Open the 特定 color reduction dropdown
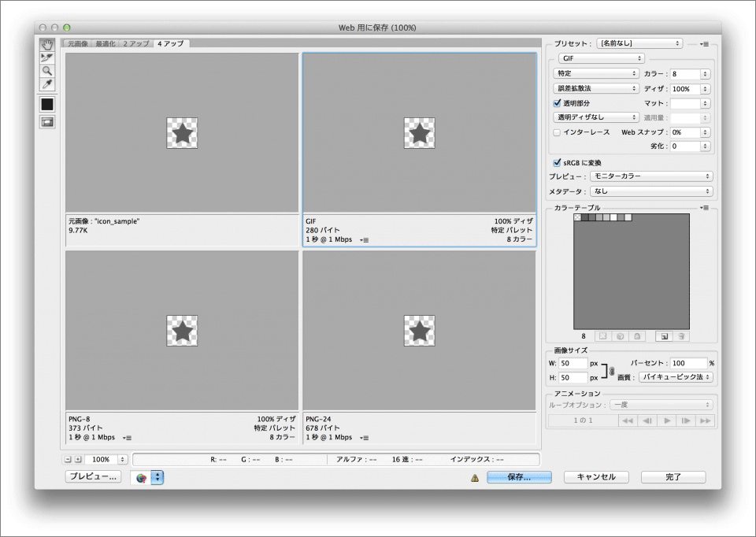The height and width of the screenshot is (537, 756). (x=596, y=73)
